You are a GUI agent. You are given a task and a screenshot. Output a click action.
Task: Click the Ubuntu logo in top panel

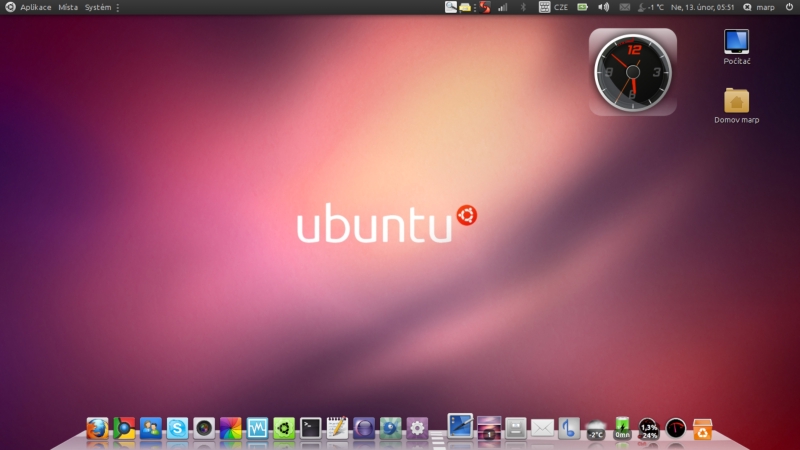[10, 7]
